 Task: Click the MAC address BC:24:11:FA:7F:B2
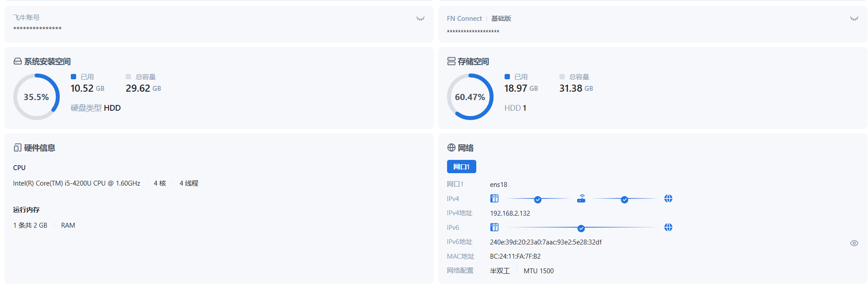(515, 256)
